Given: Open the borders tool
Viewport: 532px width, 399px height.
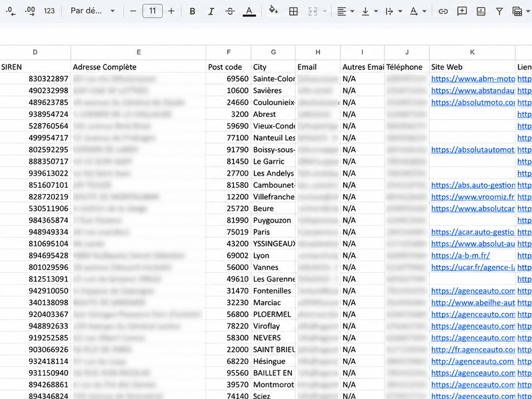Looking at the screenshot, I should pyautogui.click(x=294, y=11).
